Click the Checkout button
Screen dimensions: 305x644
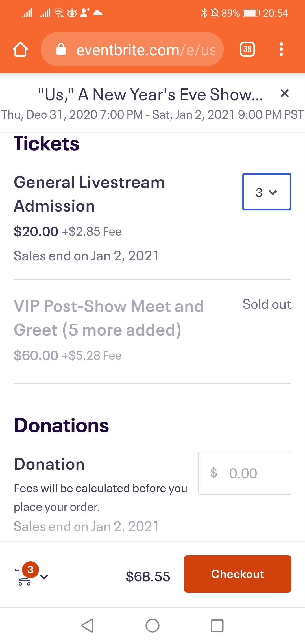point(238,574)
